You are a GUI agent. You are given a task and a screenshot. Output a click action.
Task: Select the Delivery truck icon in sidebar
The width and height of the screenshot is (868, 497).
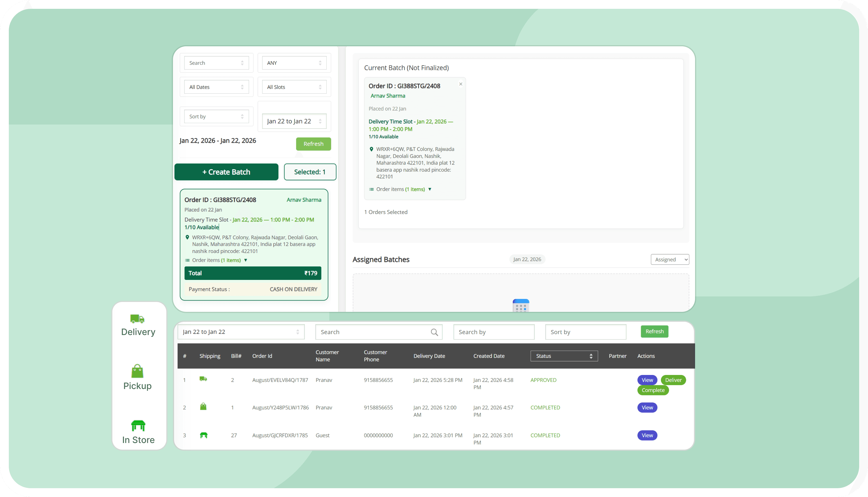coord(137,319)
